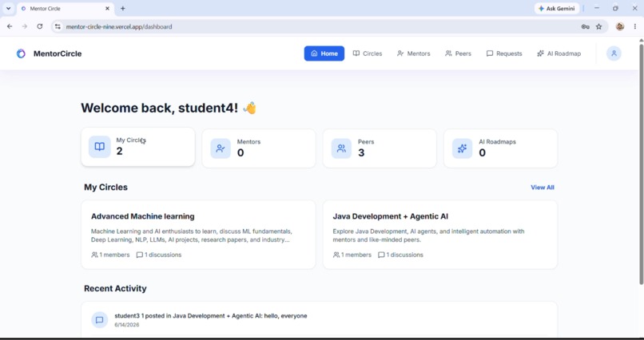
Task: Click the Ask Gemini button
Action: [557, 8]
